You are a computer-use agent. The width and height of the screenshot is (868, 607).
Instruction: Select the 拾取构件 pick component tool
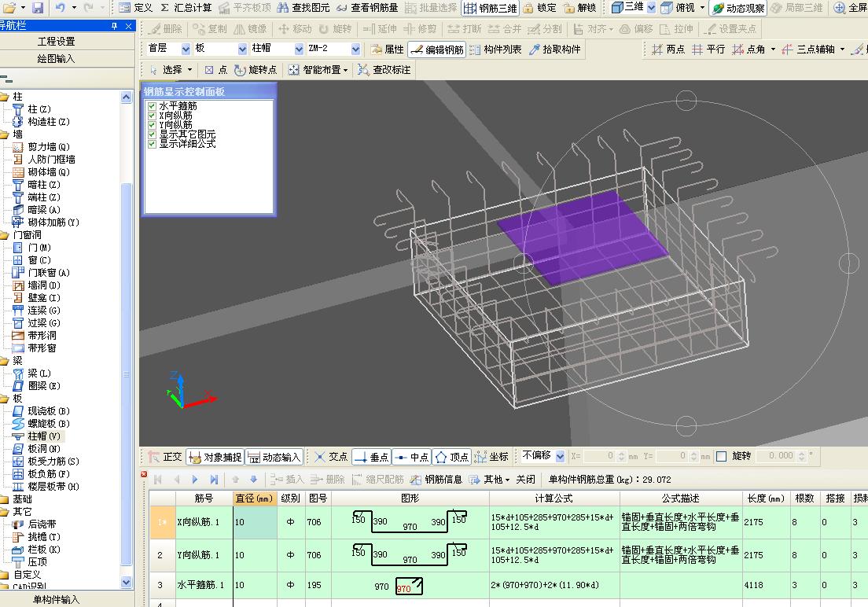[x=555, y=50]
